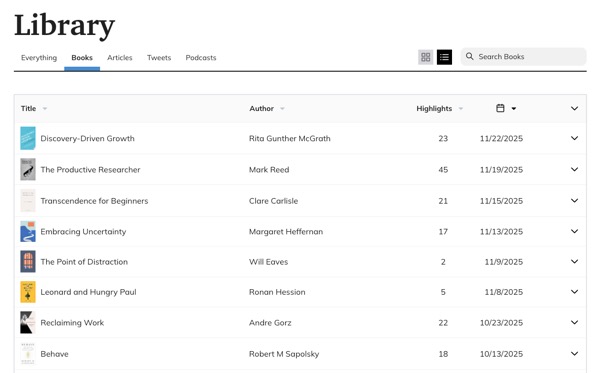Open the book The Productive Researcher

pyautogui.click(x=90, y=170)
